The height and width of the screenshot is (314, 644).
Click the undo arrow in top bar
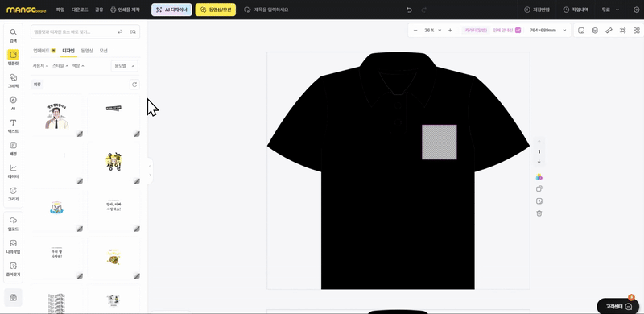409,10
